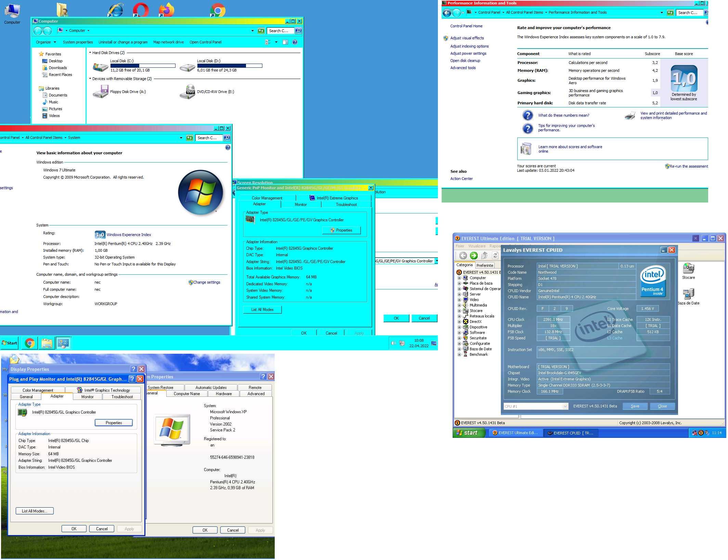Click Save button in EVEREST CPUID
The width and height of the screenshot is (728, 560).
[x=635, y=406]
